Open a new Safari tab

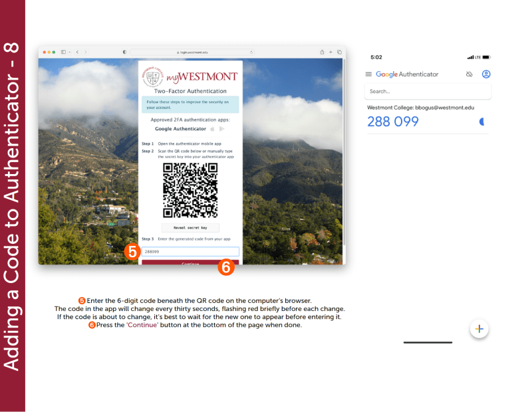point(331,52)
